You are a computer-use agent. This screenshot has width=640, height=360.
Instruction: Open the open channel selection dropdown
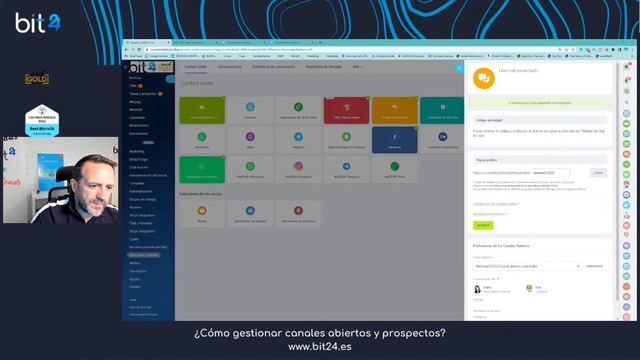coord(527,266)
